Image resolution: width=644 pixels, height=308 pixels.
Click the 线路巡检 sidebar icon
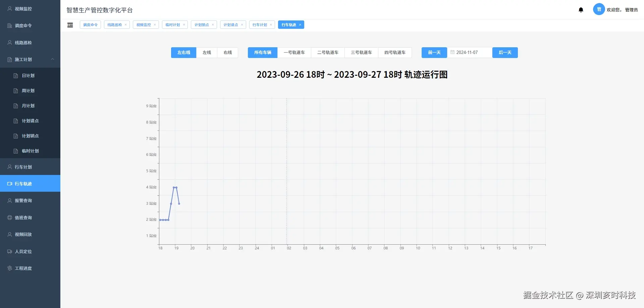[x=10, y=43]
